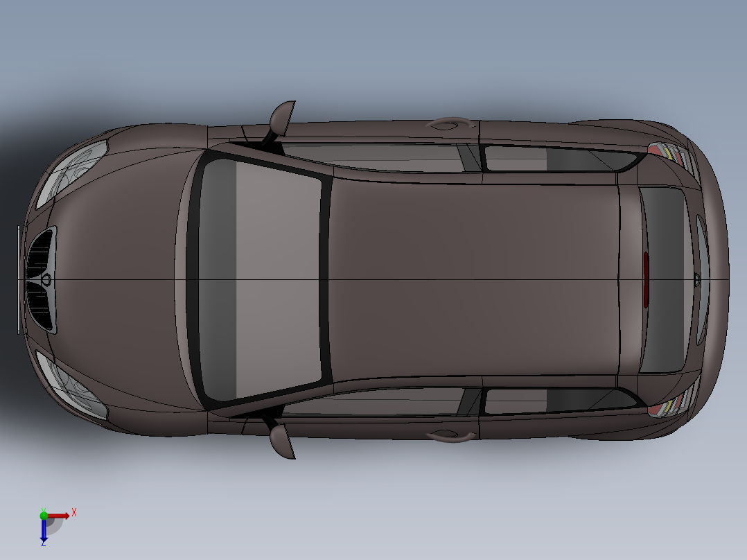The height and width of the screenshot is (560, 747).
Task: Click the green origin point of the triad
Action: click(x=45, y=515)
